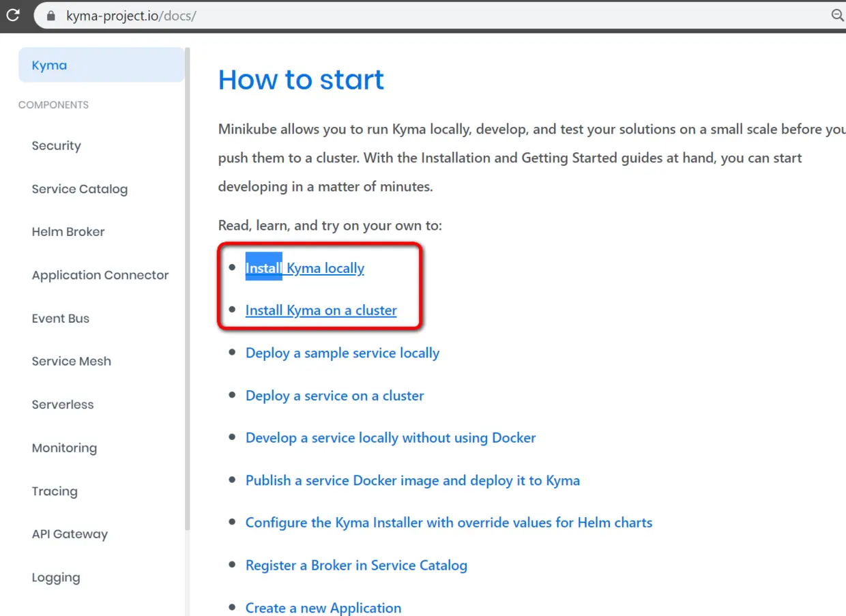846x616 pixels.
Task: Open Application Connector in the sidebar
Action: tap(100, 275)
